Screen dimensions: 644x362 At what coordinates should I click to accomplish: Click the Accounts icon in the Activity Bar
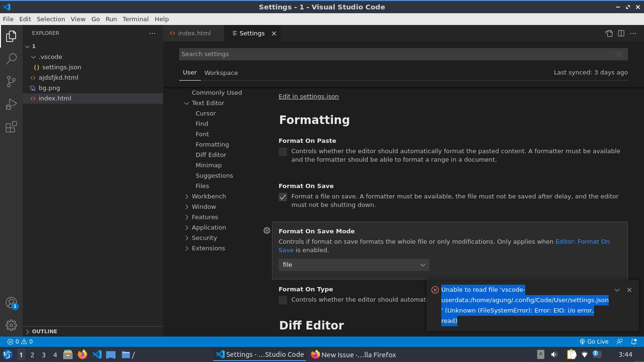click(x=11, y=302)
